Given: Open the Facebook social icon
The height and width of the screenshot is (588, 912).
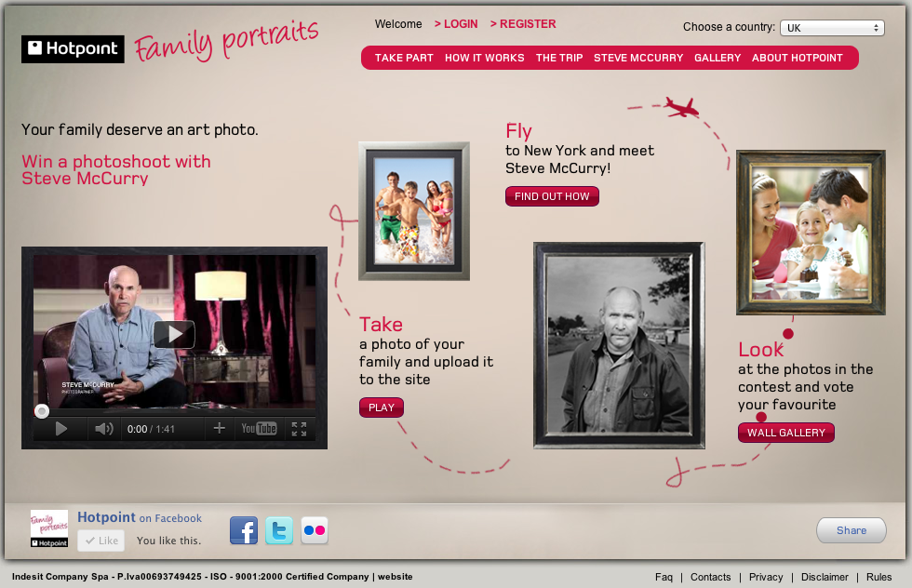Looking at the screenshot, I should [244, 530].
